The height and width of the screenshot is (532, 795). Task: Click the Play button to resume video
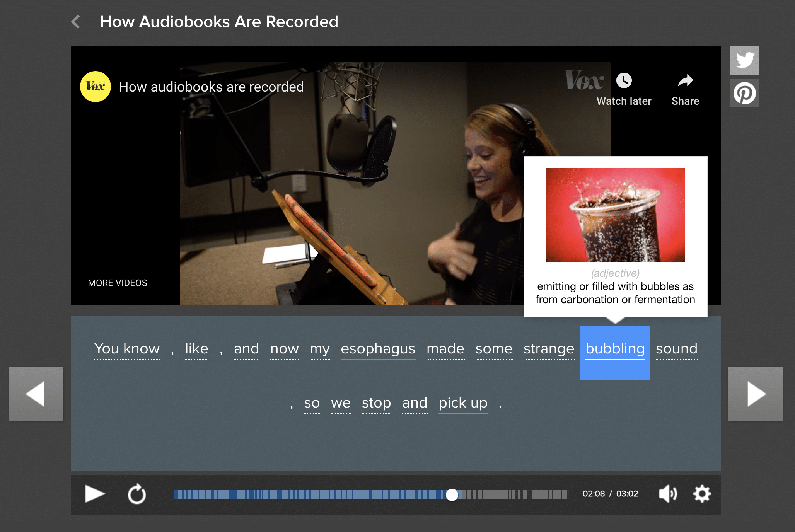(96, 493)
